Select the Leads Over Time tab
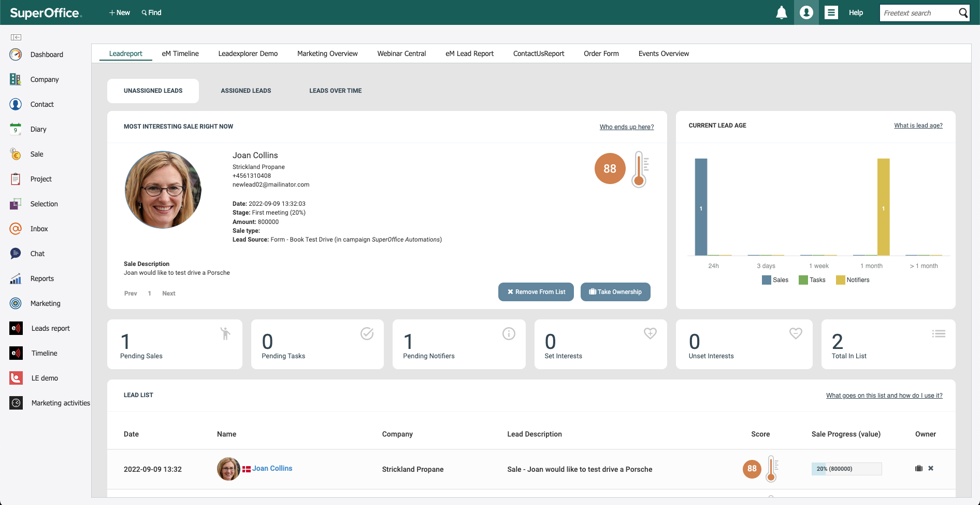The width and height of the screenshot is (980, 505). 336,91
